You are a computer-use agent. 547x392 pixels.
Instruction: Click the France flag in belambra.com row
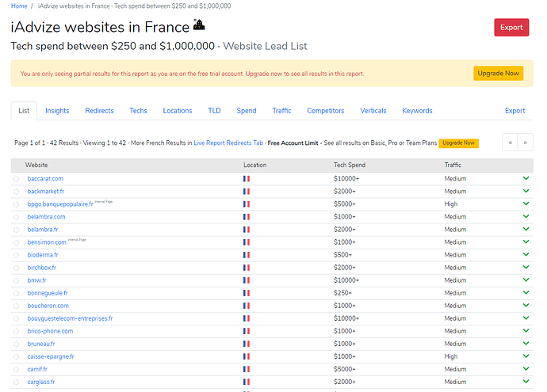point(247,217)
